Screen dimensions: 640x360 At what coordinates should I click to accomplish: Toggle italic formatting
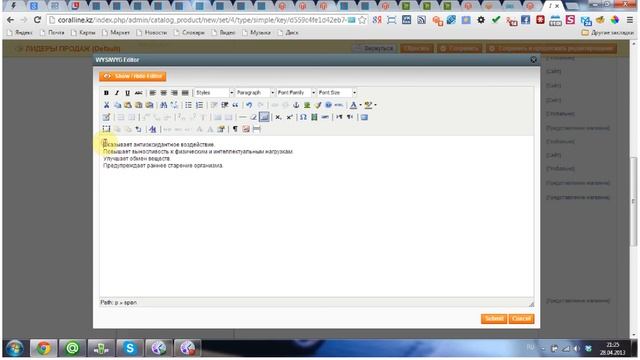117,93
